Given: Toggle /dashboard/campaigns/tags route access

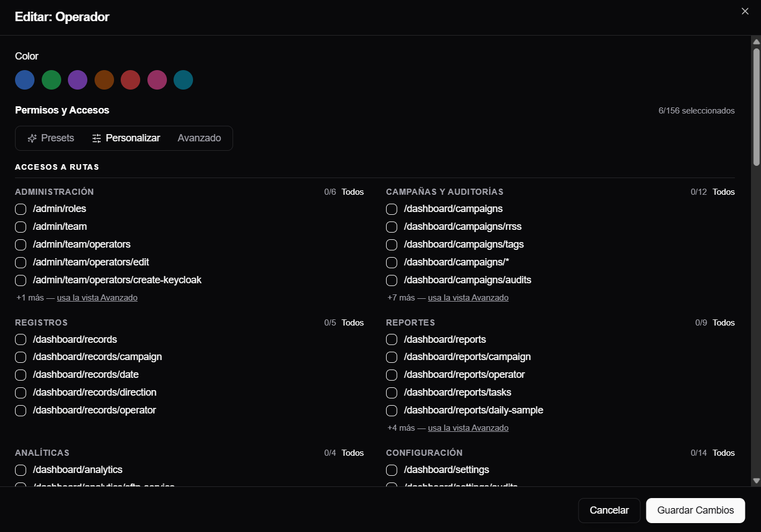Looking at the screenshot, I should click(392, 245).
